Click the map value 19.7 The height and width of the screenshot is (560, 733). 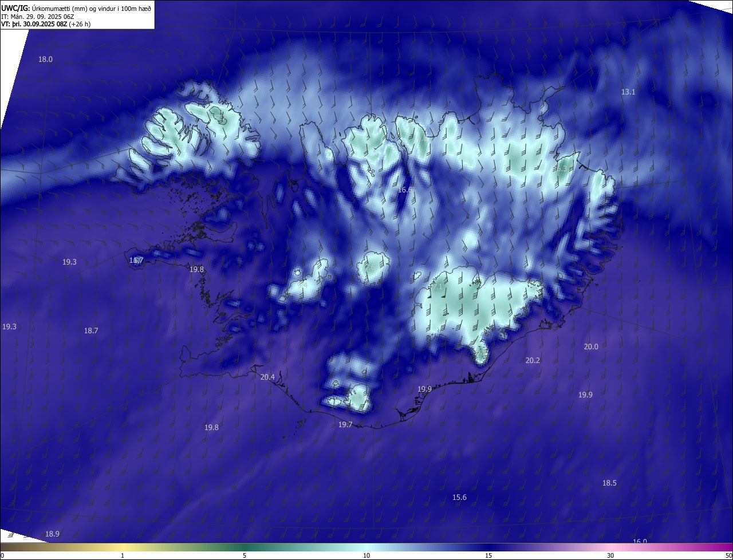345,425
